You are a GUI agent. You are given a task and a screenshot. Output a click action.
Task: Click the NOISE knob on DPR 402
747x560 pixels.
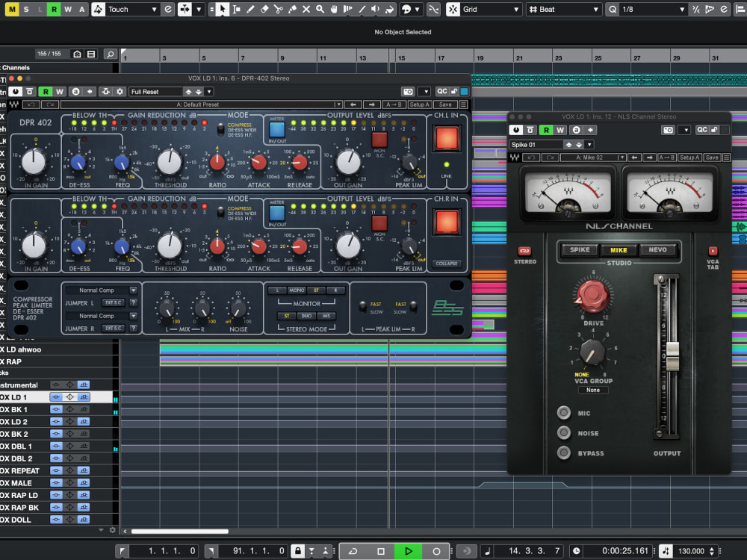238,308
